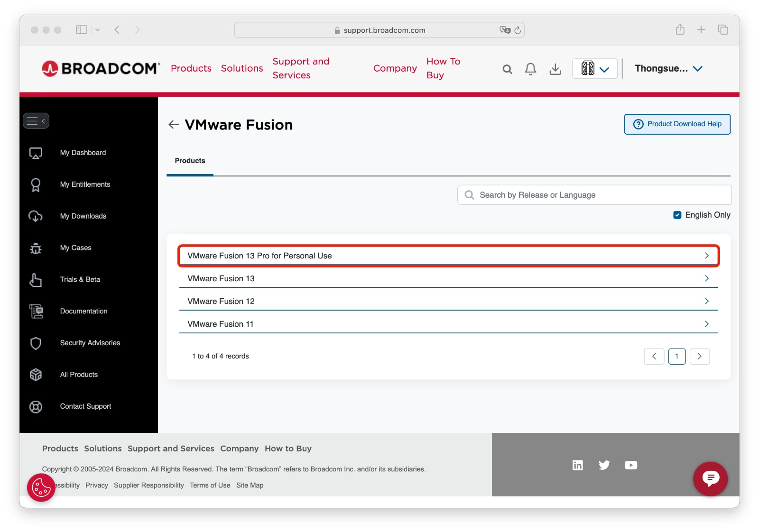Open the Company menu in header
Viewport: 759px width, 532px height.
point(395,68)
